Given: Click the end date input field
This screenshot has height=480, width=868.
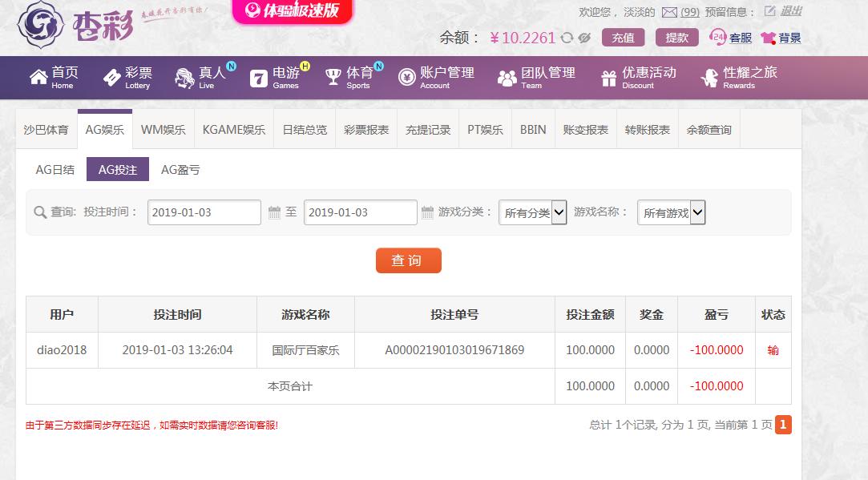Looking at the screenshot, I should (x=361, y=212).
